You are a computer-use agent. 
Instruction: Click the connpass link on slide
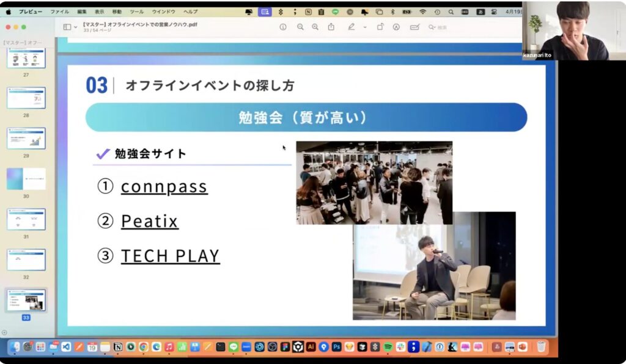164,186
